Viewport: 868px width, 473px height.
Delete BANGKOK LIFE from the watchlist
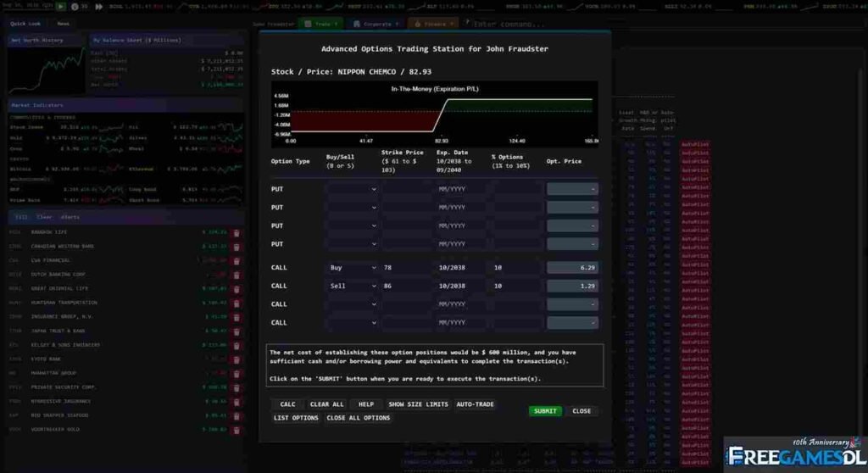click(236, 232)
